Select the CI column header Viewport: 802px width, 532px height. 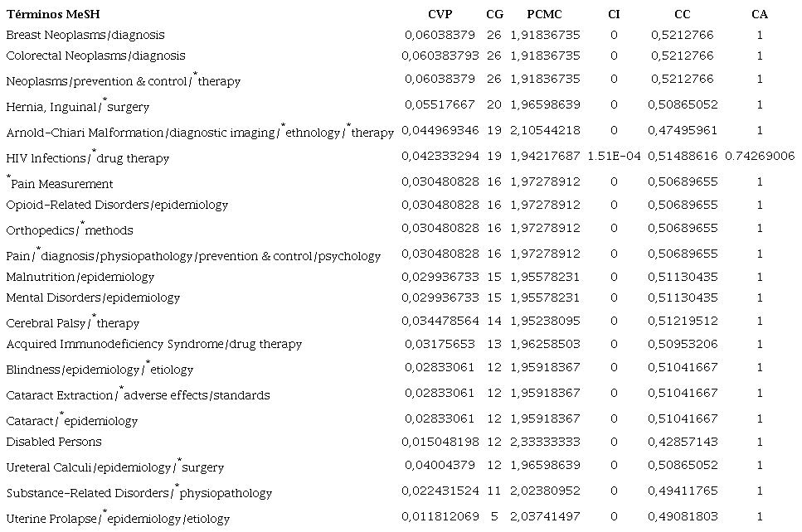point(613,15)
